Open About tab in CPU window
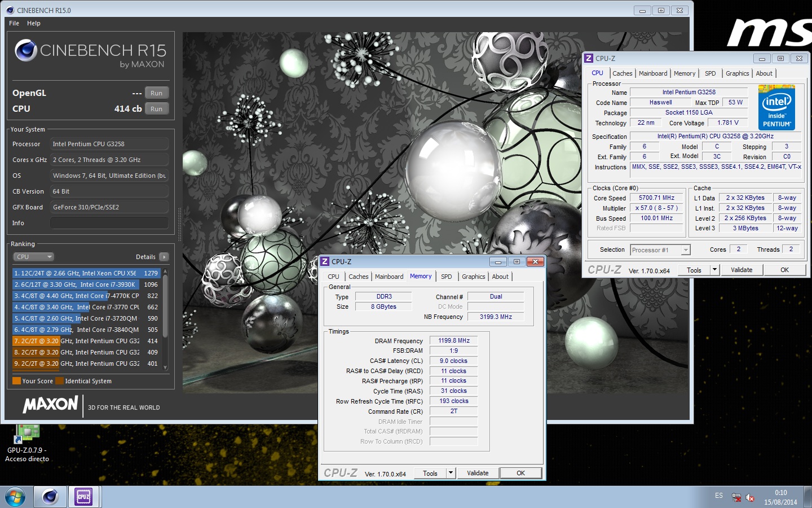The height and width of the screenshot is (508, 812). point(764,73)
